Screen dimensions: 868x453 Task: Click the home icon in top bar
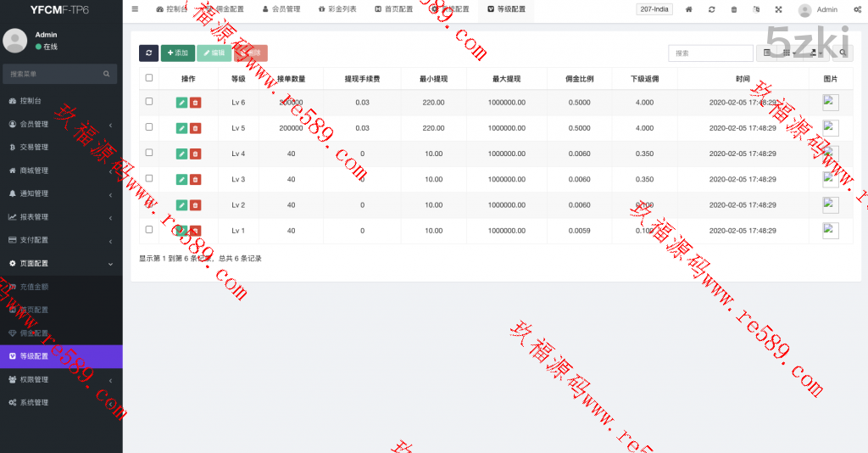coord(688,10)
